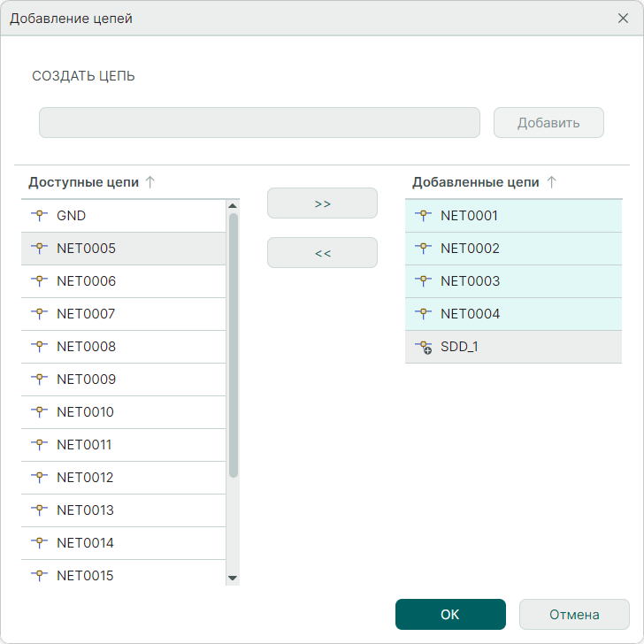
Task: Select NET0002 in the added nets list
Action: pyautogui.click(x=470, y=249)
